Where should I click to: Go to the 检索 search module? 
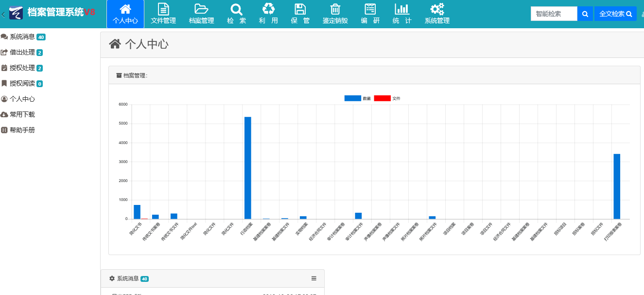[x=236, y=14]
